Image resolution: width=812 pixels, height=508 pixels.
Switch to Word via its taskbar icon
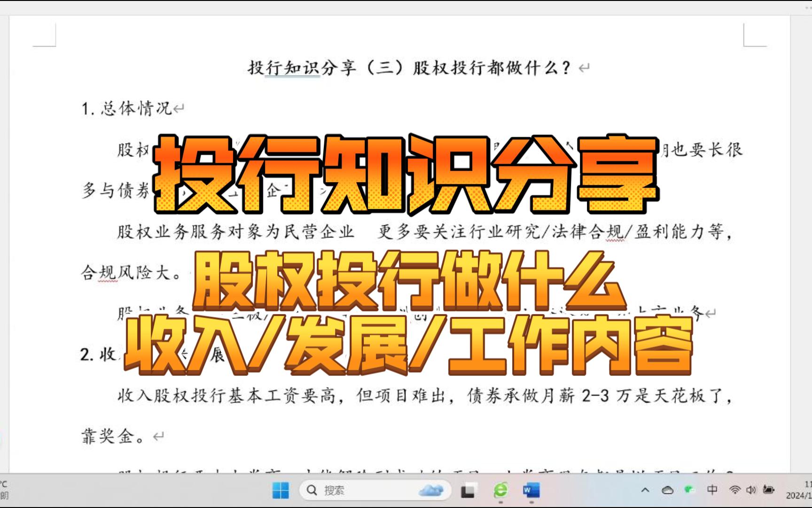[x=531, y=491]
